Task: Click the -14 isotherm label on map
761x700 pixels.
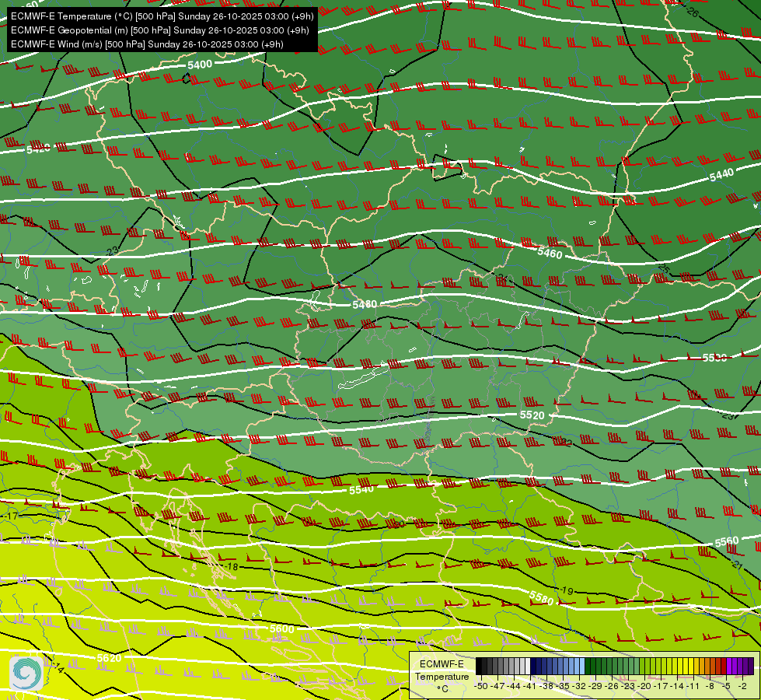Action: tap(58, 668)
